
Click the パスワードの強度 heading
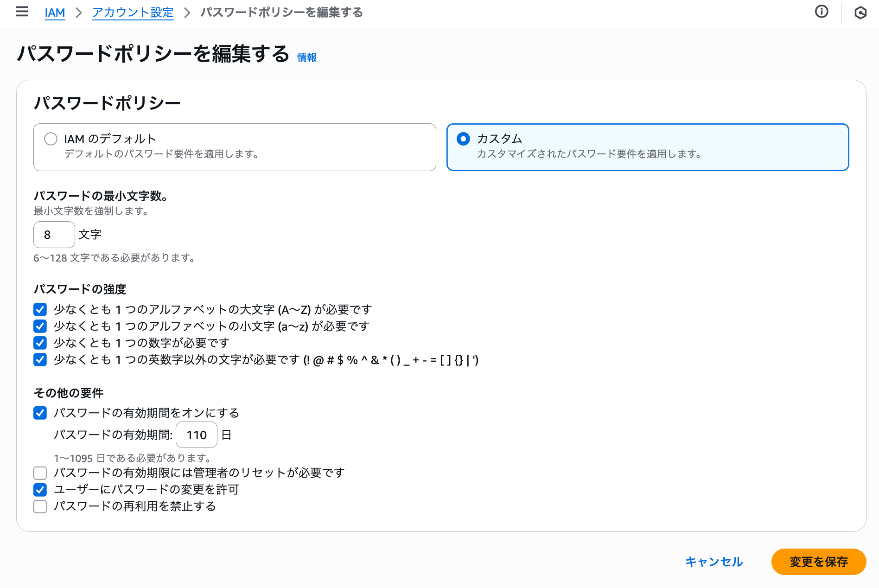pyautogui.click(x=80, y=289)
